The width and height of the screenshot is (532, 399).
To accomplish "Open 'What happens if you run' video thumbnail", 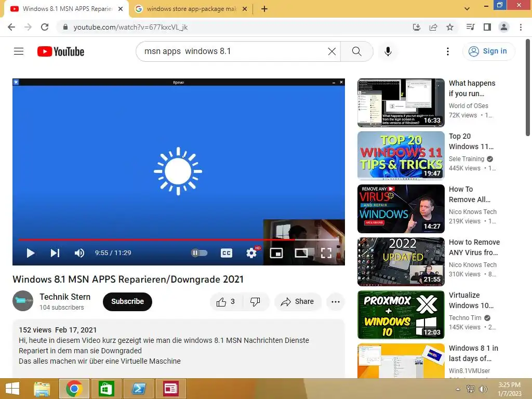I will (x=401, y=103).
